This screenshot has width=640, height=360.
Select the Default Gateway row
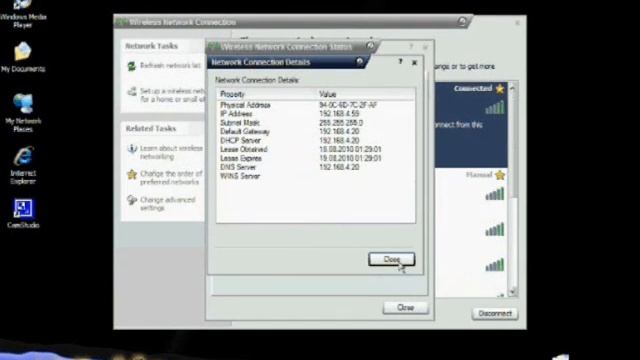(x=316, y=132)
